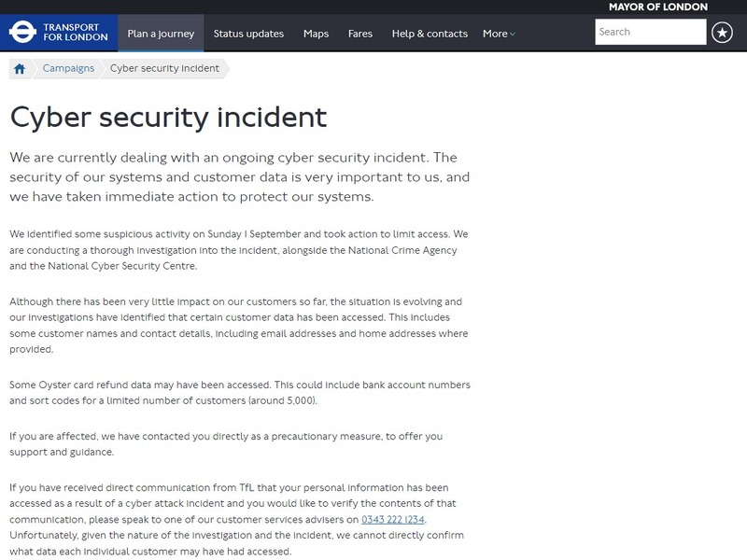Open the Maps menu item
Image resolution: width=747 pixels, height=560 pixels.
tap(316, 34)
